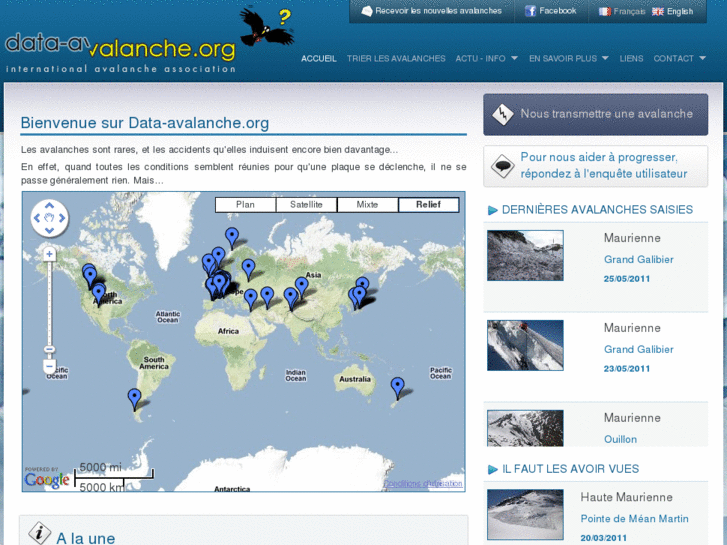Click the avalanche marker in South America
727x545 pixels.
point(134,399)
